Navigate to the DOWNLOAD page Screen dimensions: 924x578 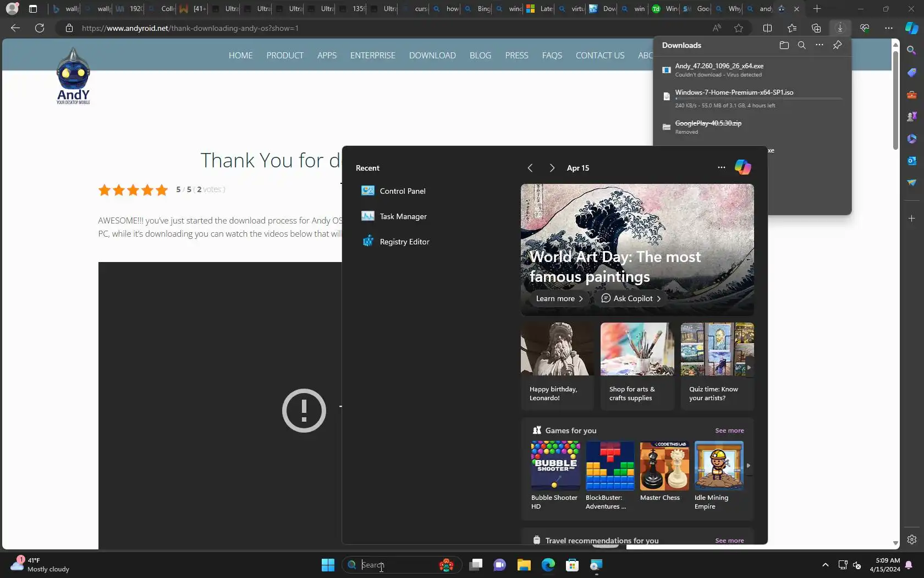432,56
